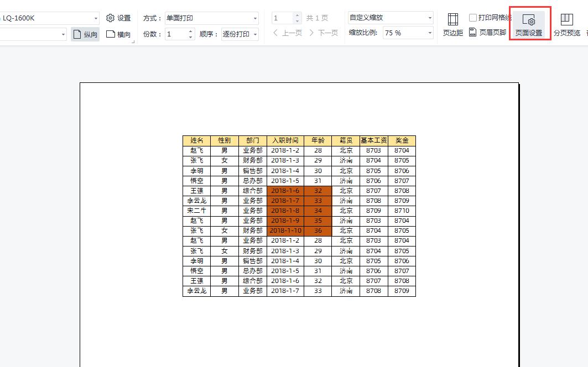Image resolution: width=588 pixels, height=367 pixels.
Task: Switch to 分页预览 page break preview
Action: [566, 24]
